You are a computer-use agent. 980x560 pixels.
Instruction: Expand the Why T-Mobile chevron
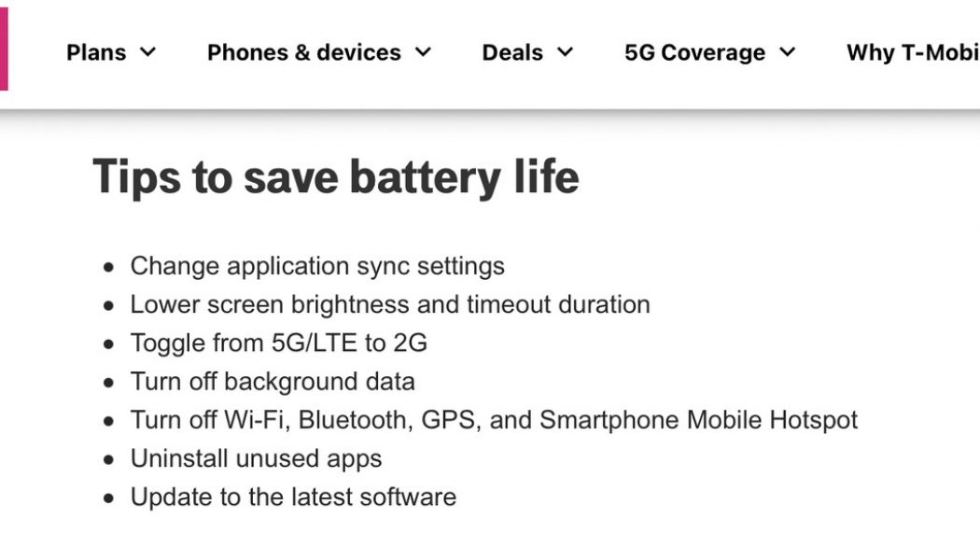(975, 53)
